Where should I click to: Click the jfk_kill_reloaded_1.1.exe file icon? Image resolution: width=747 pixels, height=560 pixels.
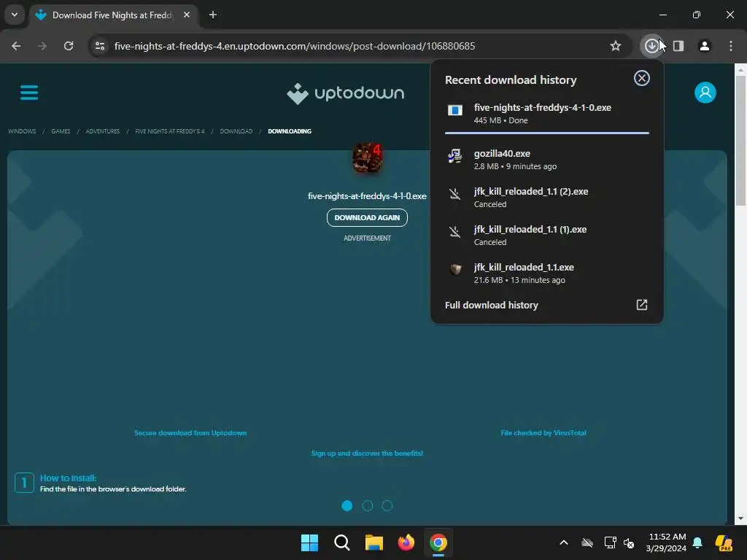click(455, 270)
